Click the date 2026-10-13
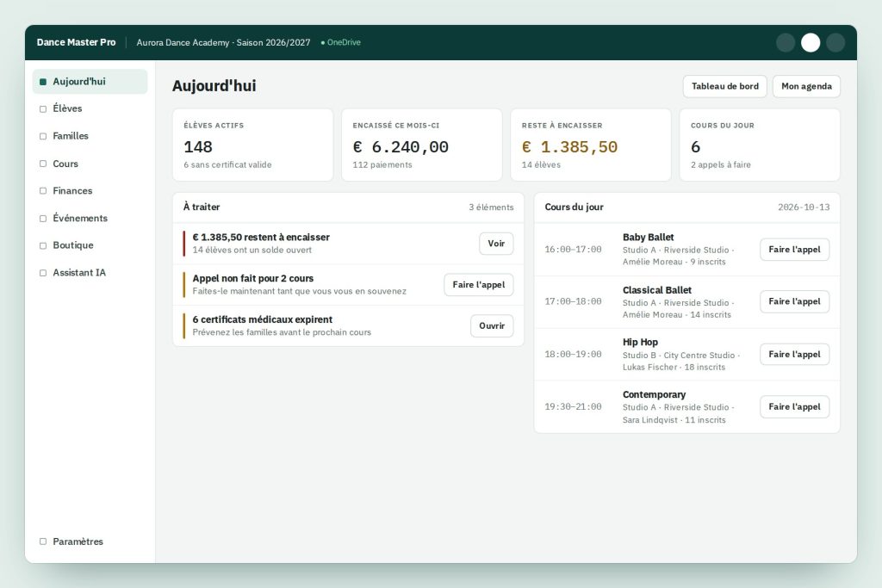This screenshot has height=588, width=882. [804, 207]
